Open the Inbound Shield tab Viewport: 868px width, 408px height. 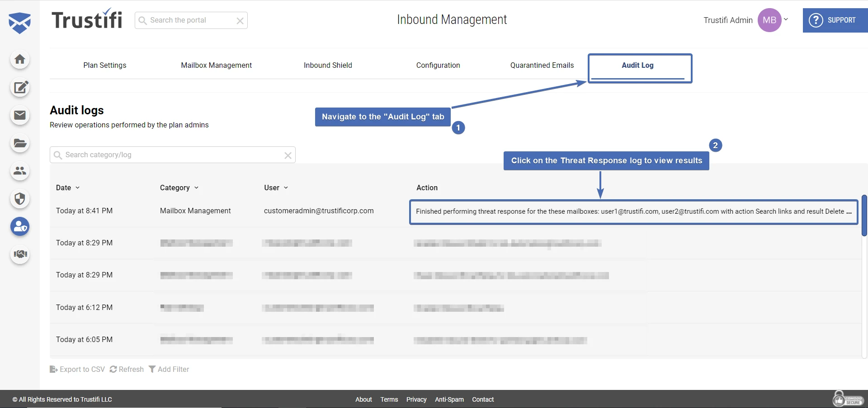click(328, 65)
